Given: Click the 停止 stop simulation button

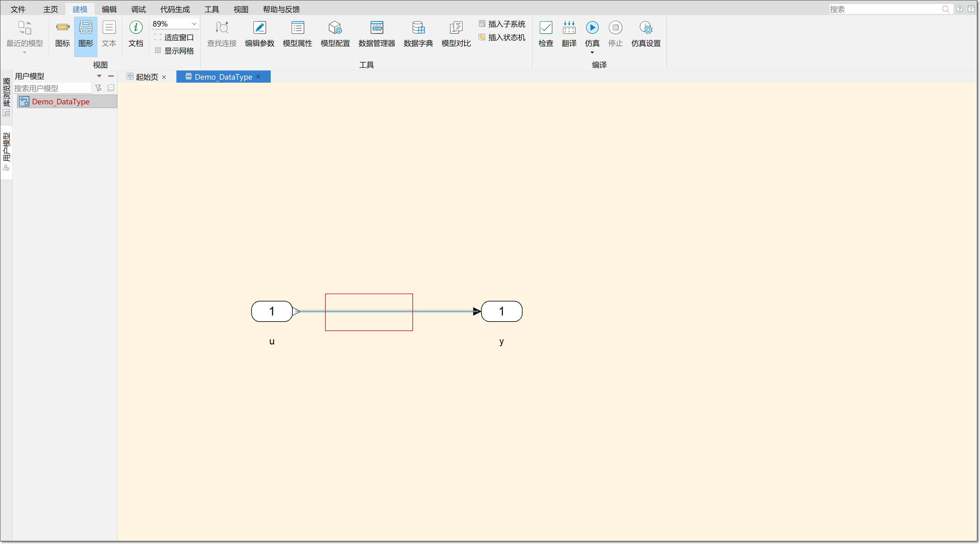Looking at the screenshot, I should coord(615,34).
